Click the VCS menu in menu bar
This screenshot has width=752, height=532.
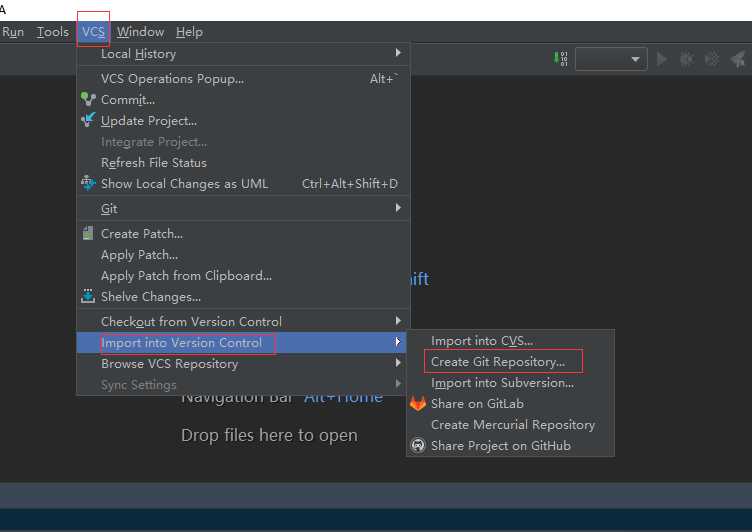[x=93, y=32]
